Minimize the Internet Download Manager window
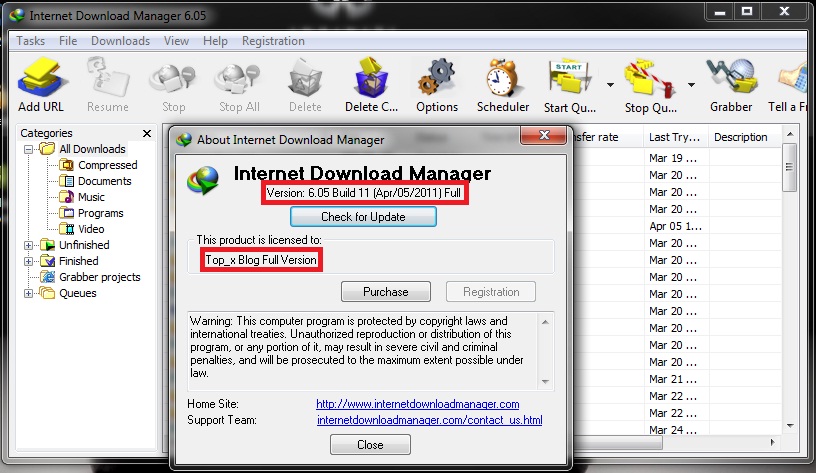816x473 pixels. click(x=720, y=11)
